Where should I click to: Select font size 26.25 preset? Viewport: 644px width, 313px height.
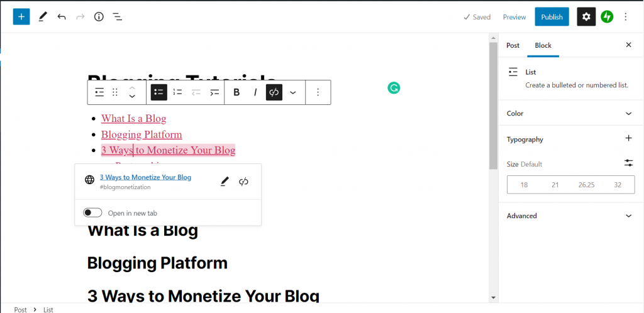(586, 185)
